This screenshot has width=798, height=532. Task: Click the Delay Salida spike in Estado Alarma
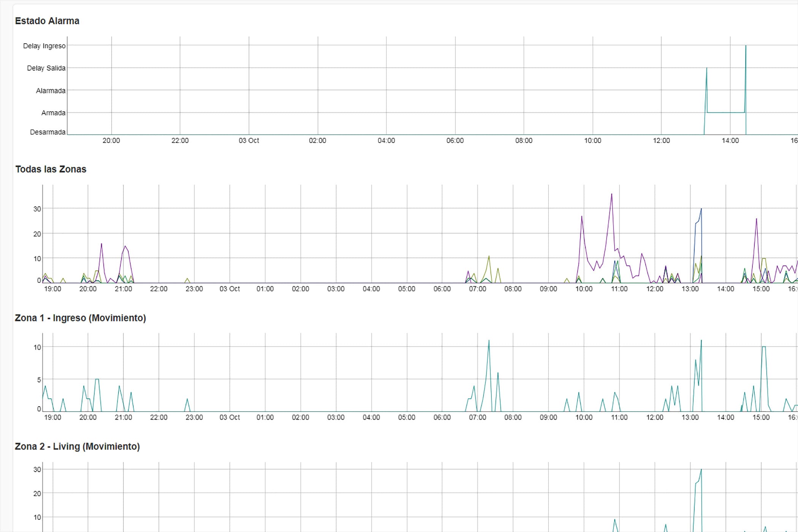(706, 68)
